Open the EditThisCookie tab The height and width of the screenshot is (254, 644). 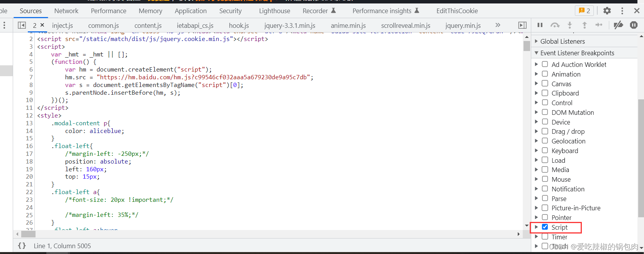457,11
